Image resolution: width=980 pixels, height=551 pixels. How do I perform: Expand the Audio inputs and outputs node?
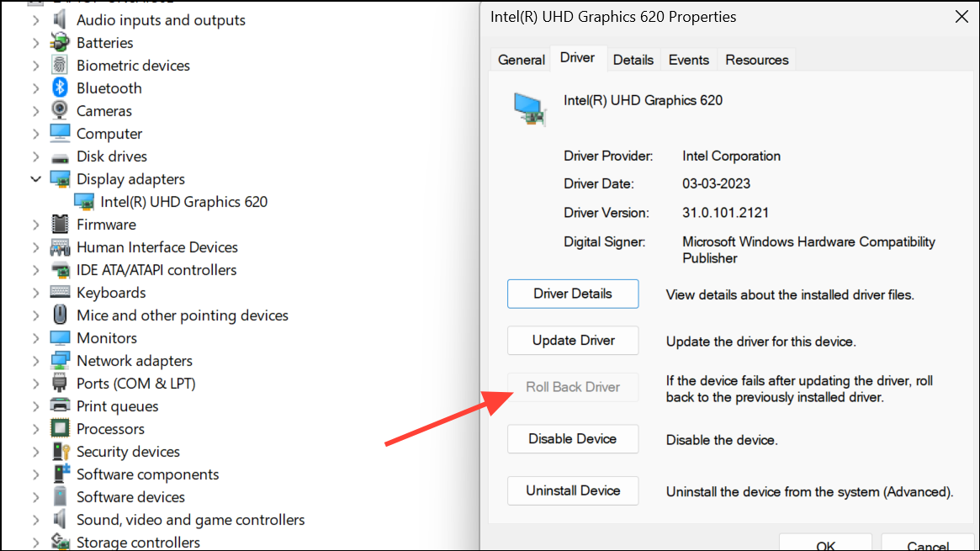[35, 20]
